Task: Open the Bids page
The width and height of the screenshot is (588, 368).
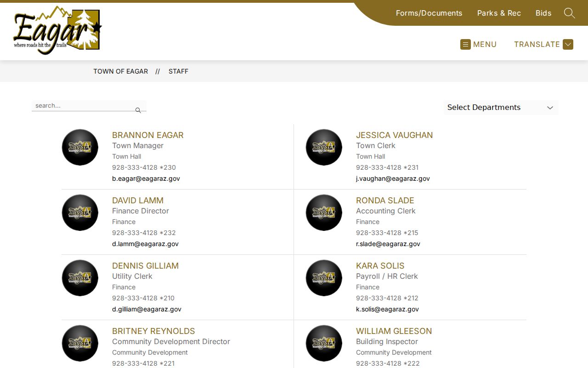Action: click(543, 13)
